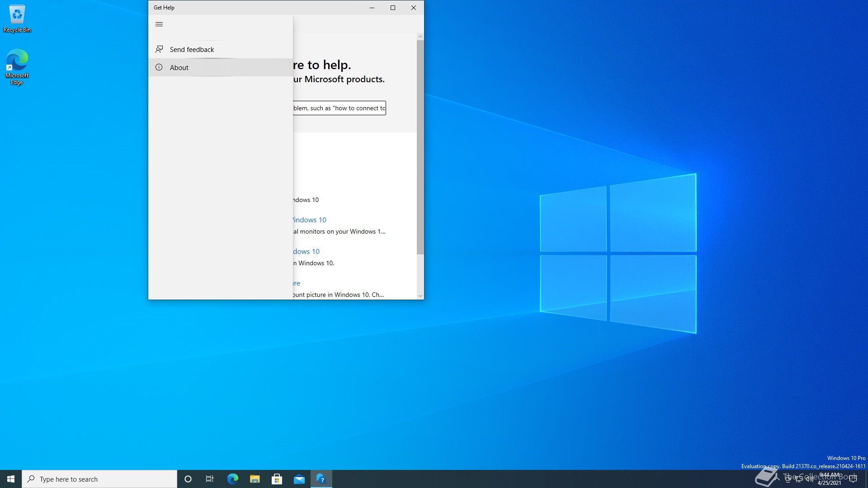Image resolution: width=868 pixels, height=488 pixels.
Task: Open the About page in Get Help
Action: coord(221,67)
